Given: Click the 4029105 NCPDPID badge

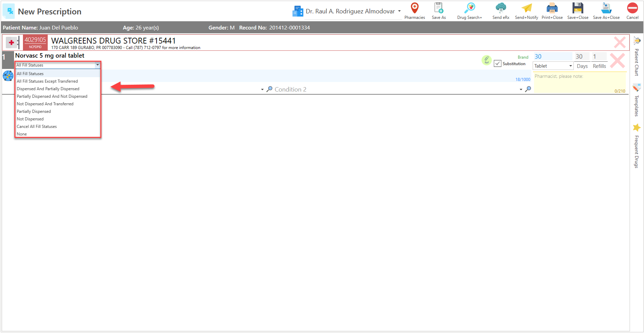Looking at the screenshot, I should click(x=35, y=43).
